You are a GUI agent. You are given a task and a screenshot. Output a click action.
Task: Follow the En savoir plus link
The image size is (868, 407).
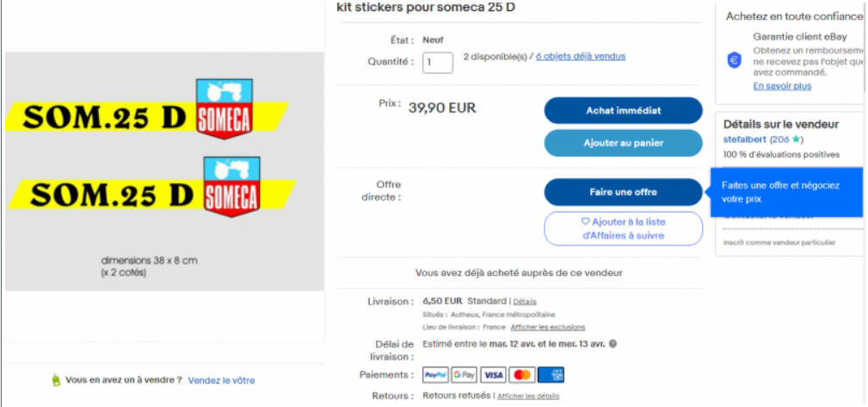click(x=782, y=86)
